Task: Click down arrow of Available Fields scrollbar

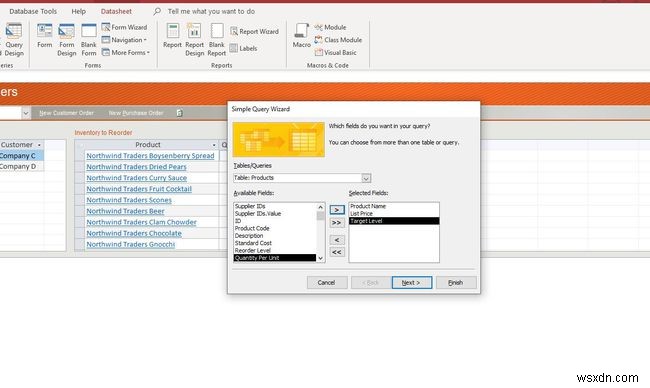Action: 320,258
